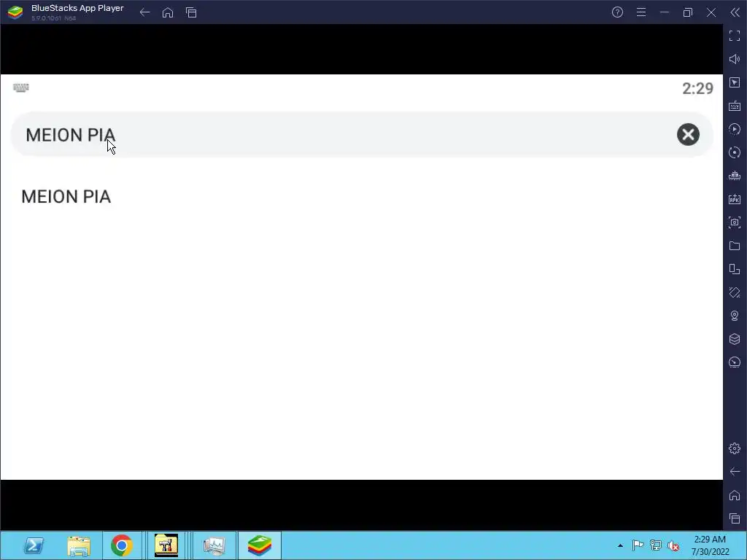
Task: Open the macro play icon in sidebar
Action: 735,129
